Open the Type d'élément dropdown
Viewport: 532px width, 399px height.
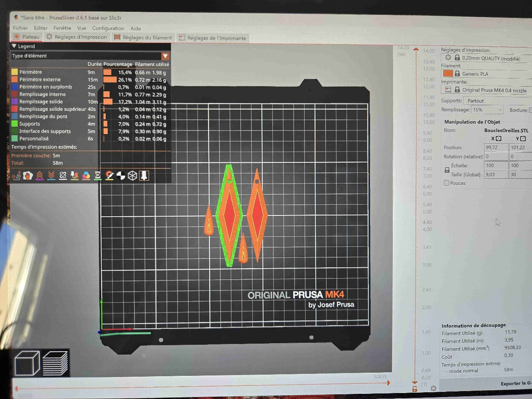tap(165, 56)
